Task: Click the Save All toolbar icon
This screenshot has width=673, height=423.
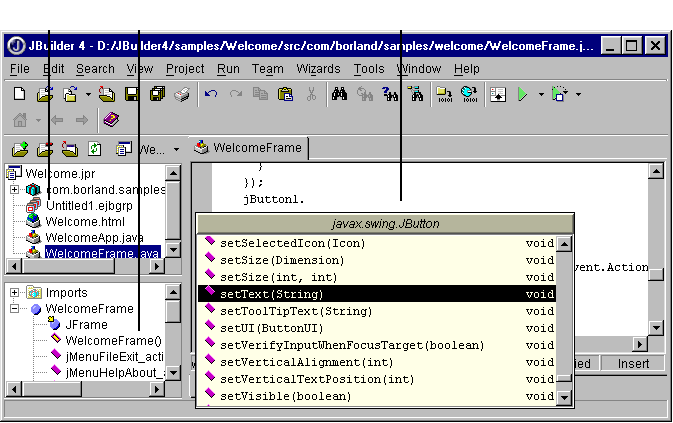Action: point(158,94)
